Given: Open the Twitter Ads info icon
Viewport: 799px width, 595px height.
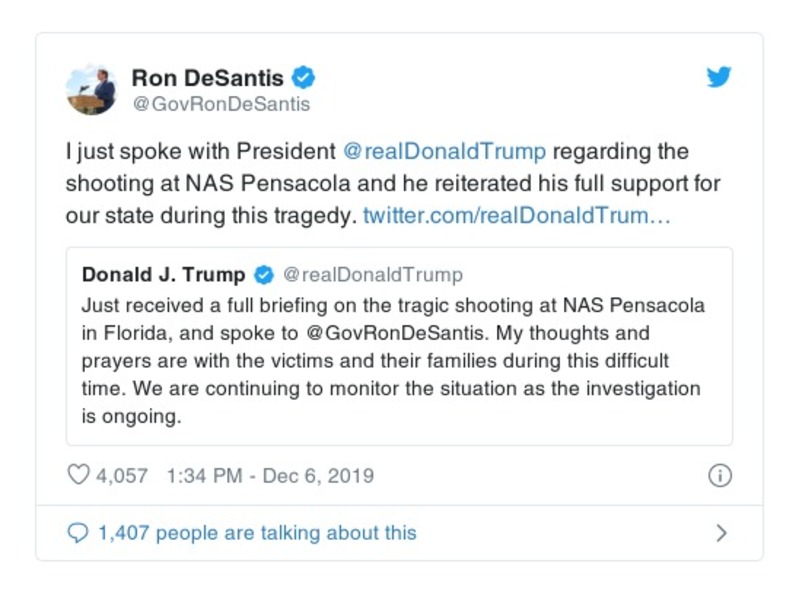Looking at the screenshot, I should 719,476.
